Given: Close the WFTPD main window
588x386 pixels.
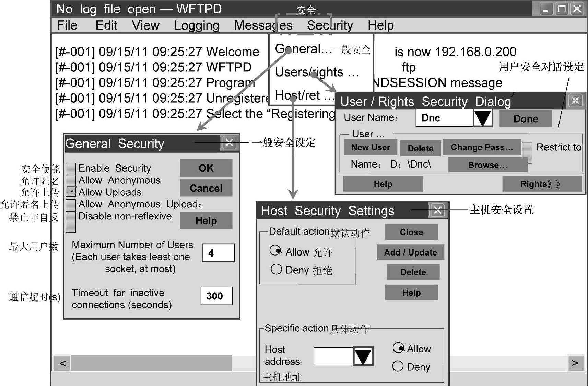Looking at the screenshot, I should click(577, 9).
